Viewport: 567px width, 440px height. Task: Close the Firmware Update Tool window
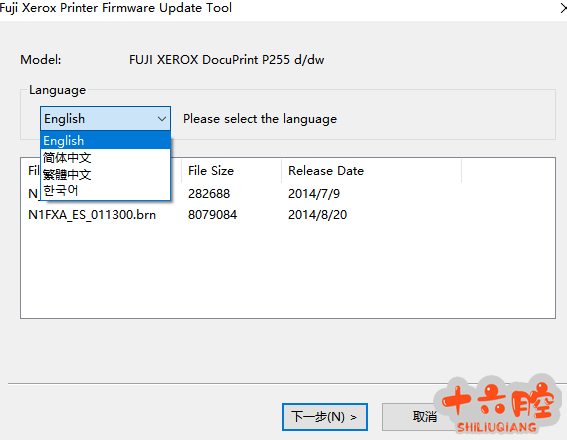point(563,8)
